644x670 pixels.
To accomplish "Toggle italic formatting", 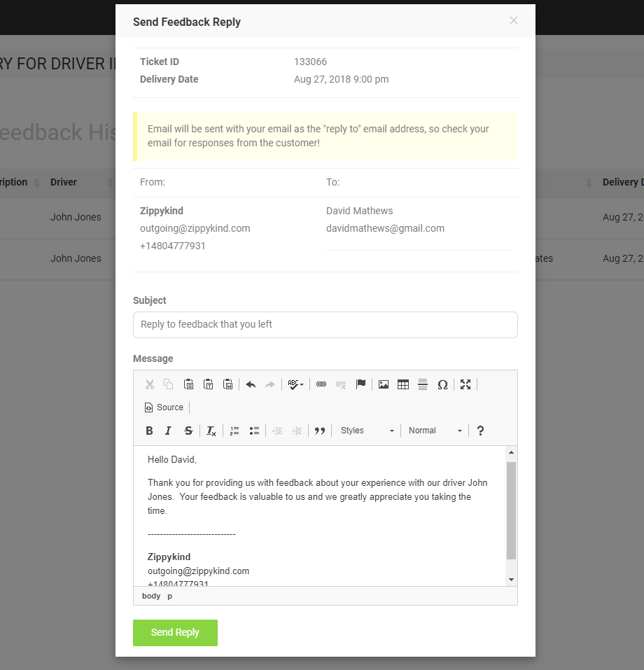I will (x=169, y=431).
